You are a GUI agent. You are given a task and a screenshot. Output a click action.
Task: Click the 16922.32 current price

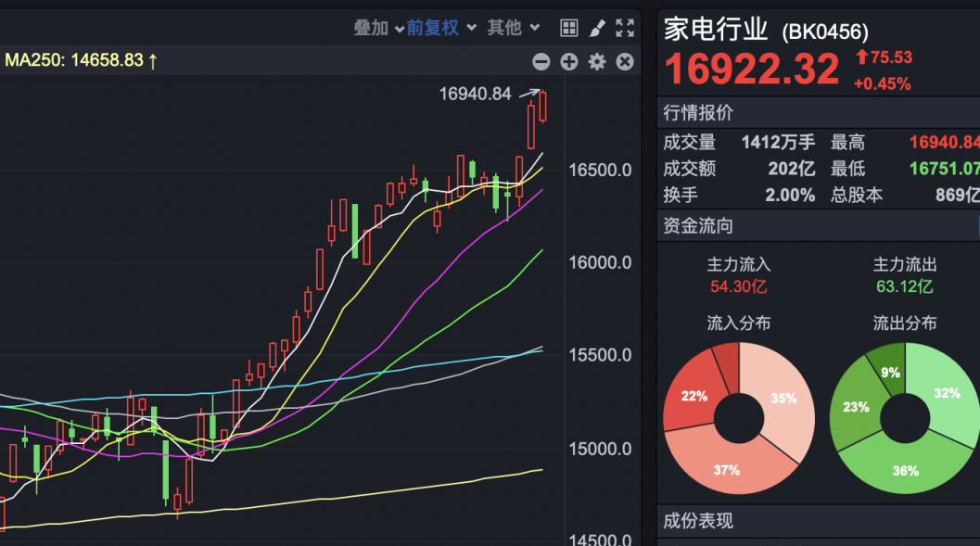pyautogui.click(x=752, y=69)
